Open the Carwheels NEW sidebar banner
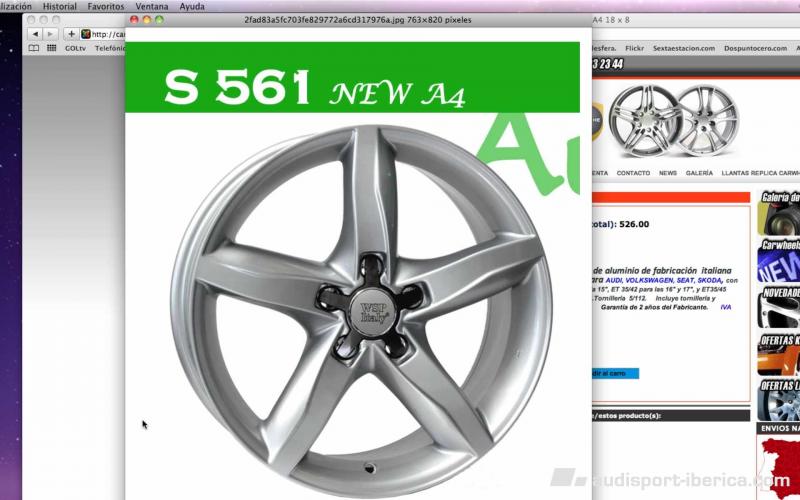800x500 pixels. (x=779, y=261)
